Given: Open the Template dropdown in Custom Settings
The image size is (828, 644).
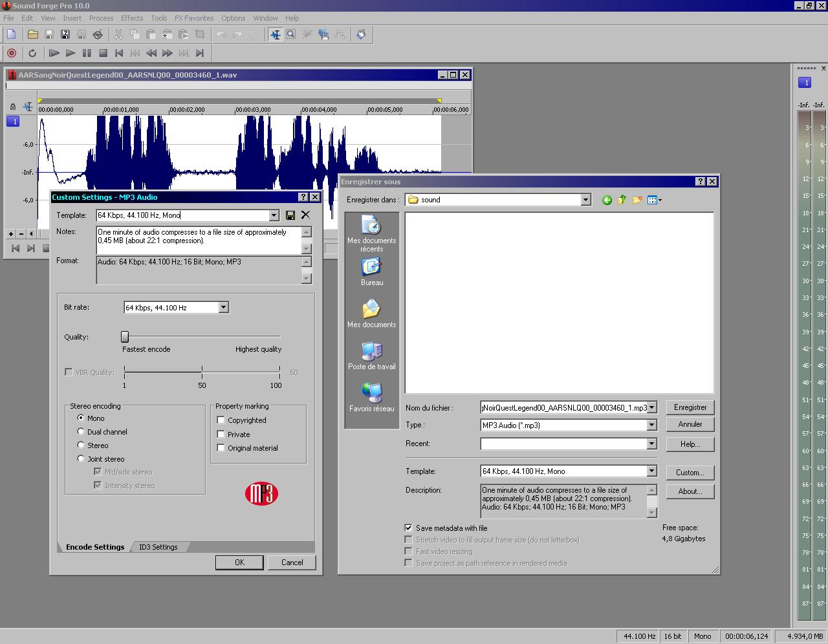Looking at the screenshot, I should pyautogui.click(x=274, y=215).
